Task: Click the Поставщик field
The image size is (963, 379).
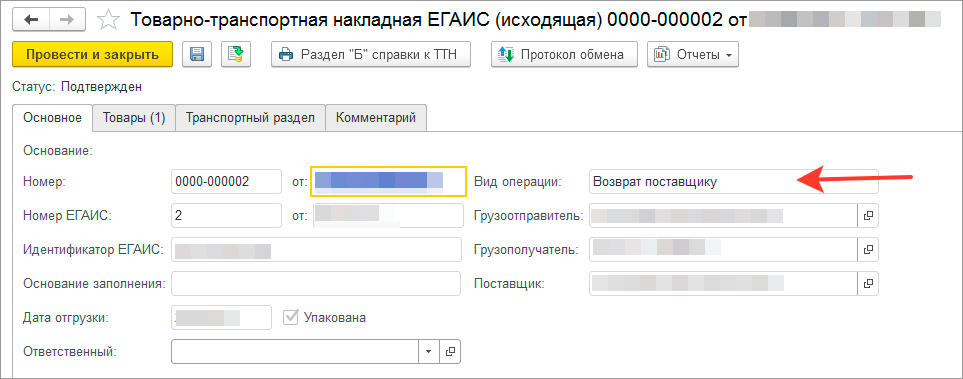Action: click(723, 284)
